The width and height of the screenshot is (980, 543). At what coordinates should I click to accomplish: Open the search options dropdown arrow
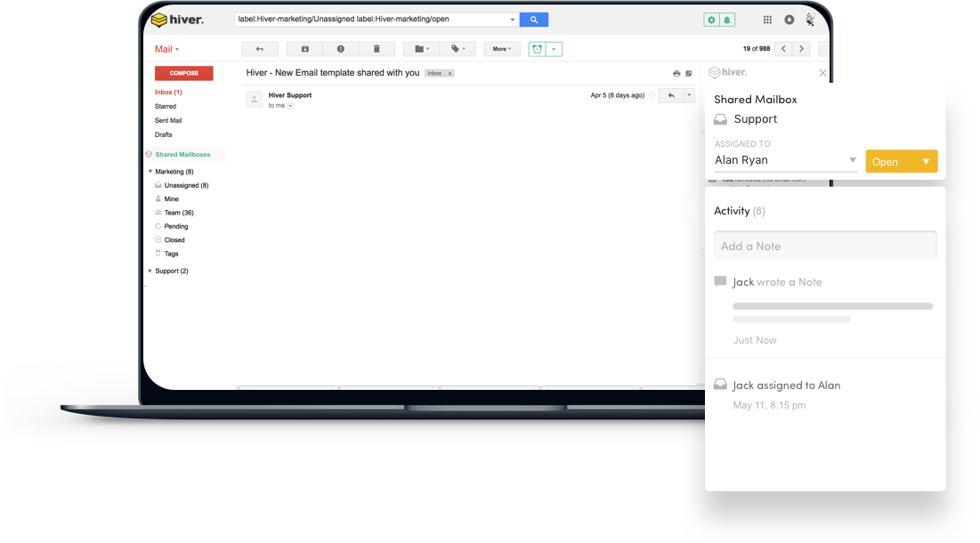[513, 20]
